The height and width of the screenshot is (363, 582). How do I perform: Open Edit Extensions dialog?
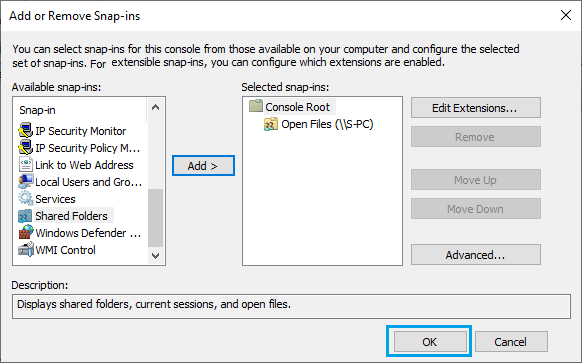[475, 108]
